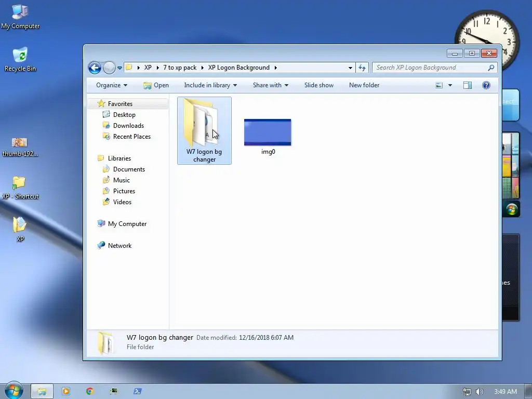Select Libraries in the navigation pane
532x399 pixels.
point(119,158)
